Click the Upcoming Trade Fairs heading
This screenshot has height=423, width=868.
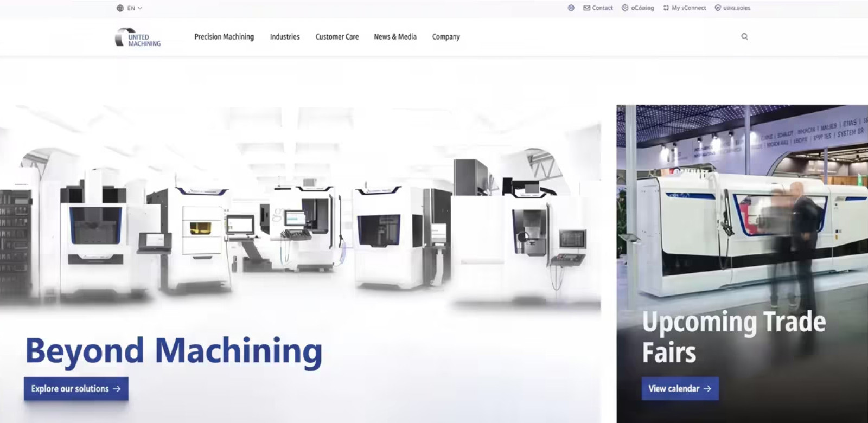[734, 337]
